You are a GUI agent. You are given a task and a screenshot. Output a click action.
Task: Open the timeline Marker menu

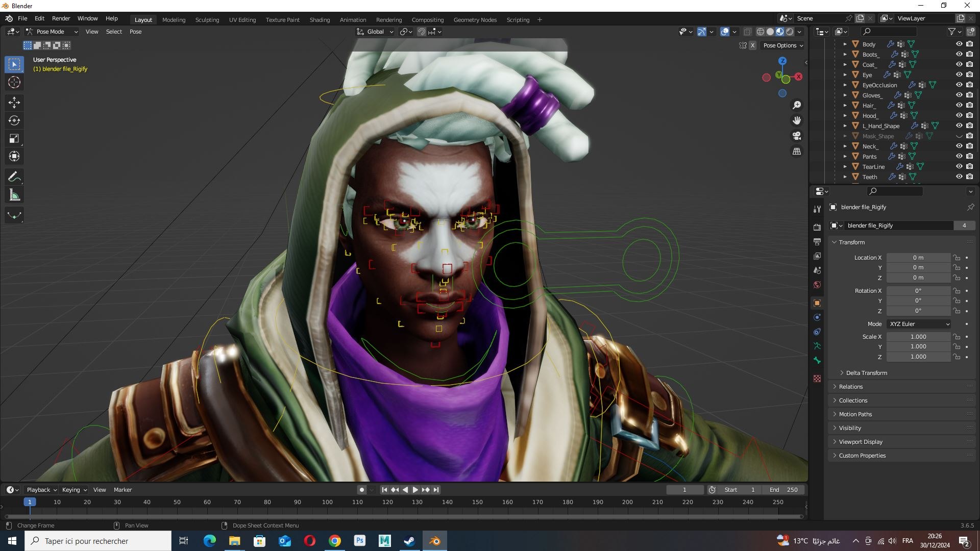pos(122,490)
